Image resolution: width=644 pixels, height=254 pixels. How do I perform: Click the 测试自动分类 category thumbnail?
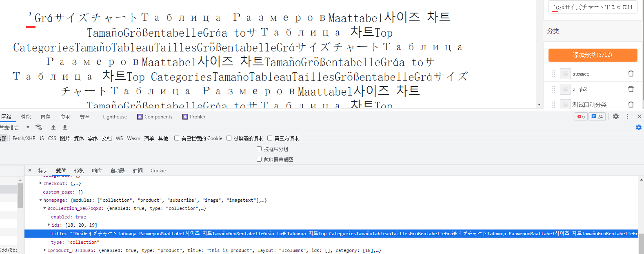[565, 105]
